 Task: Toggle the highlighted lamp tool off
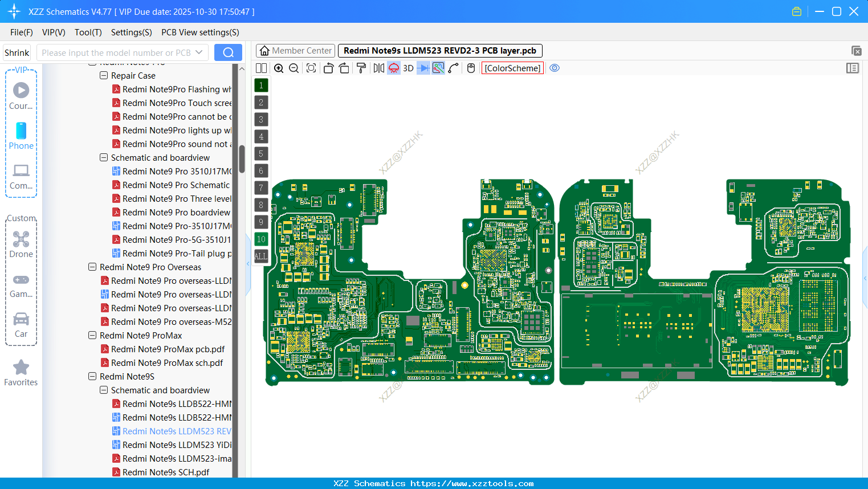pyautogui.click(x=393, y=68)
